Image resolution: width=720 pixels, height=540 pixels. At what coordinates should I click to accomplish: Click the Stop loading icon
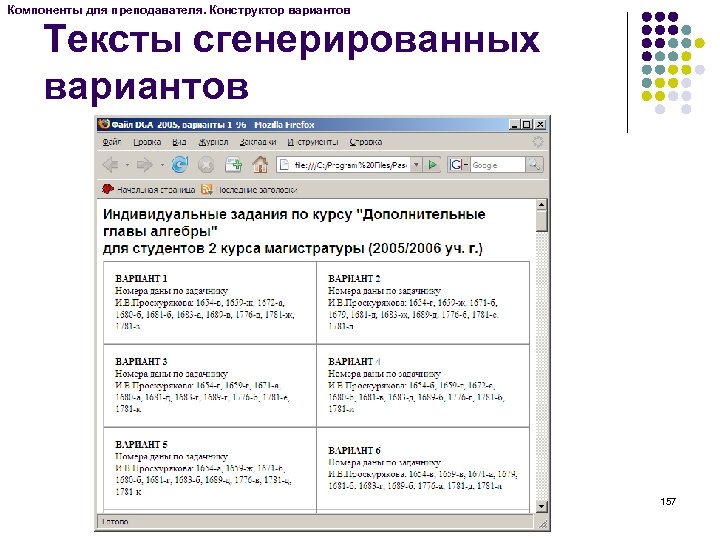point(206,164)
